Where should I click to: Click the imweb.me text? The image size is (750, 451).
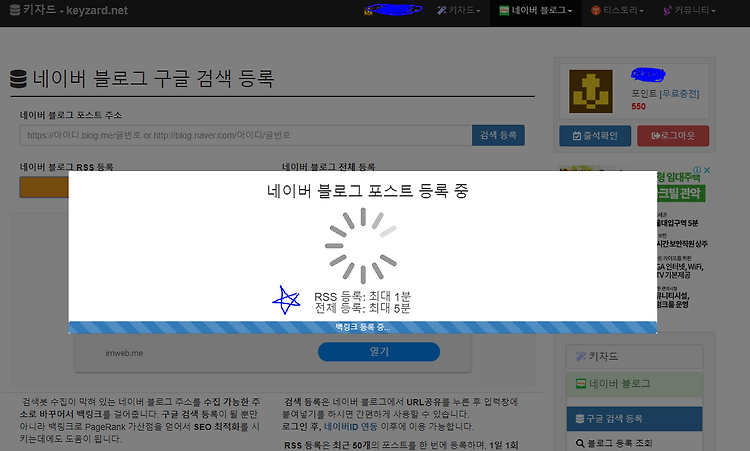tap(124, 353)
